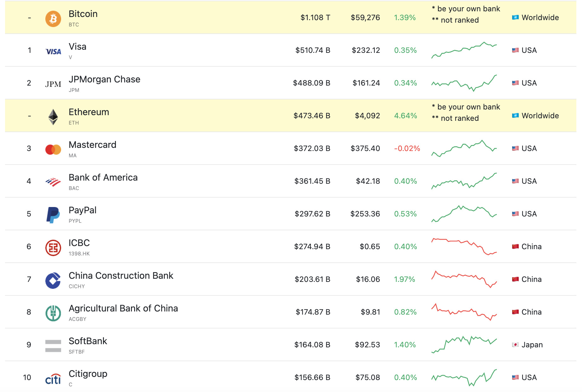Screen dimensions: 582x392
Task: Click the USA flag in Mastercard row
Action: 515,148
